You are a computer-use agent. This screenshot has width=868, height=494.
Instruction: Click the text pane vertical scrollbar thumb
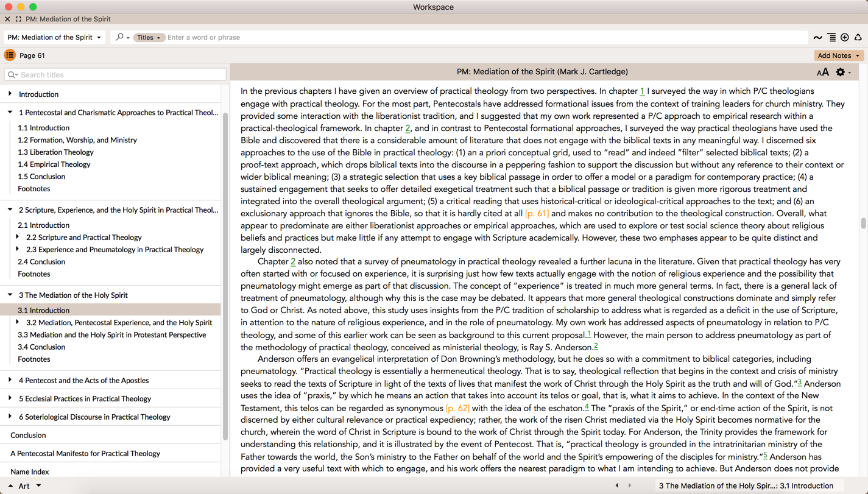tap(863, 223)
